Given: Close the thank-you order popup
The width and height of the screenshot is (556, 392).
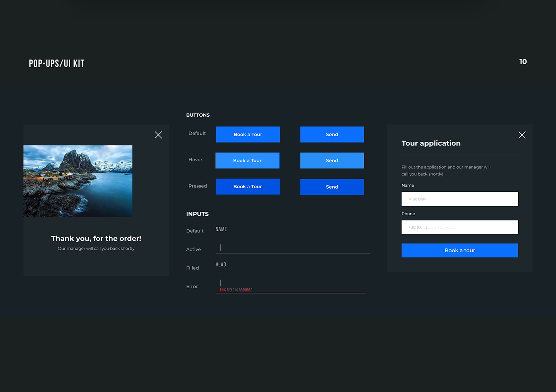Looking at the screenshot, I should click(158, 135).
